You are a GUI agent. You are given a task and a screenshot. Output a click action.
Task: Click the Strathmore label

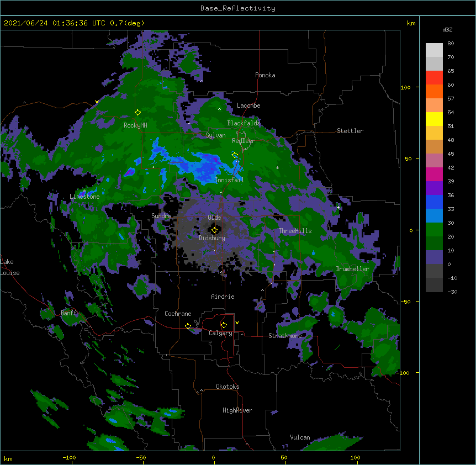coord(285,336)
